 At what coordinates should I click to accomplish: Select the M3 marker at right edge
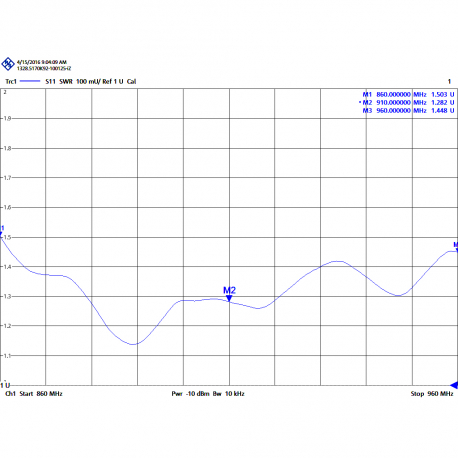point(456,247)
